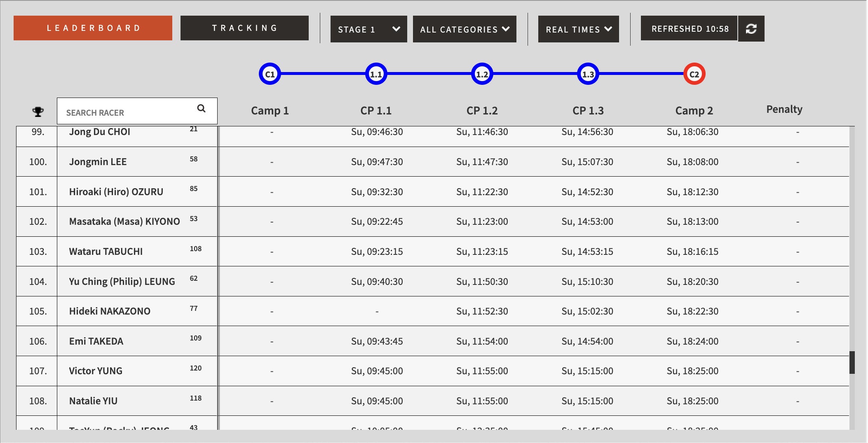The height and width of the screenshot is (443, 868).
Task: Open racer Emi TAKEDA
Action: pyautogui.click(x=96, y=341)
